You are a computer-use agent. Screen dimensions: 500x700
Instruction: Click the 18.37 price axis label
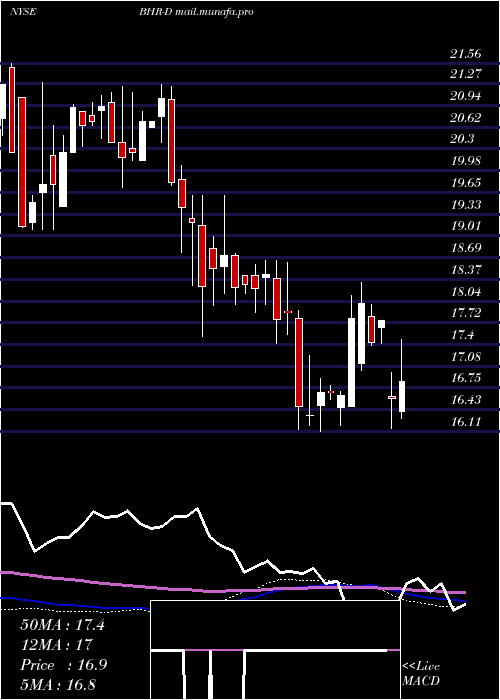[x=466, y=269]
